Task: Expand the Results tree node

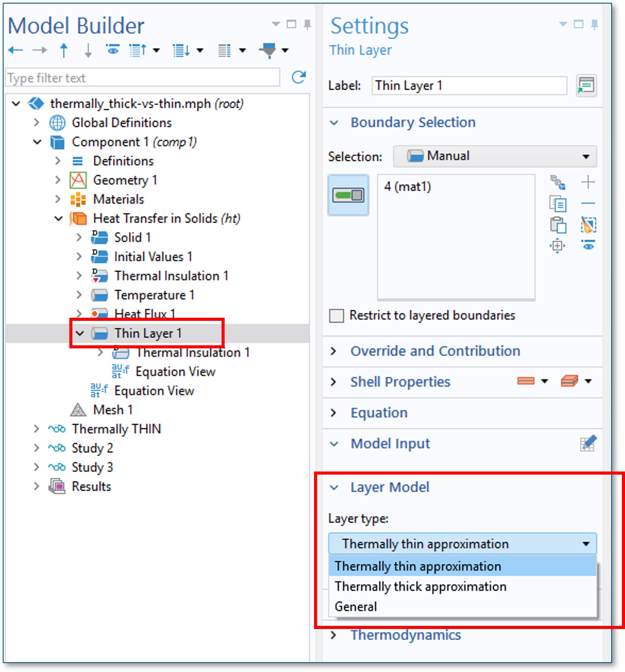Action: point(37,486)
